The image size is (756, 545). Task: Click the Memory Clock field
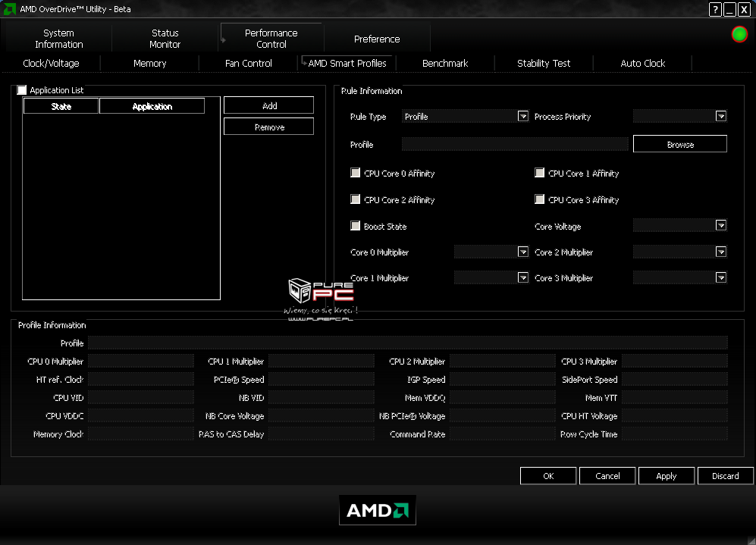point(141,434)
